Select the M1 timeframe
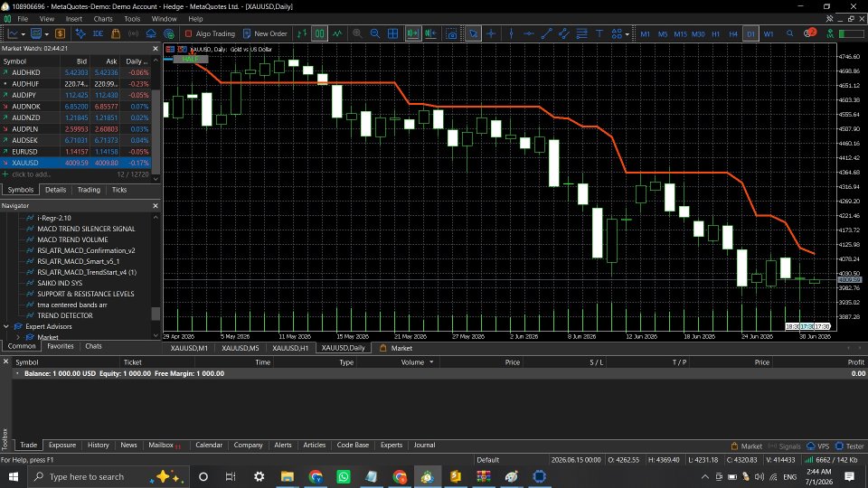Viewport: 868px width, 488px height. [645, 34]
